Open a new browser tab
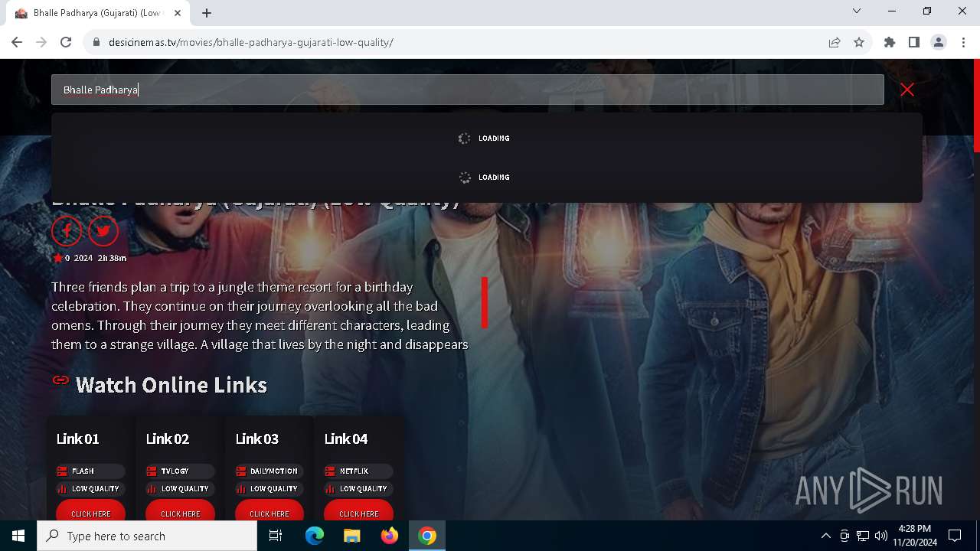The height and width of the screenshot is (551, 980). [x=207, y=13]
